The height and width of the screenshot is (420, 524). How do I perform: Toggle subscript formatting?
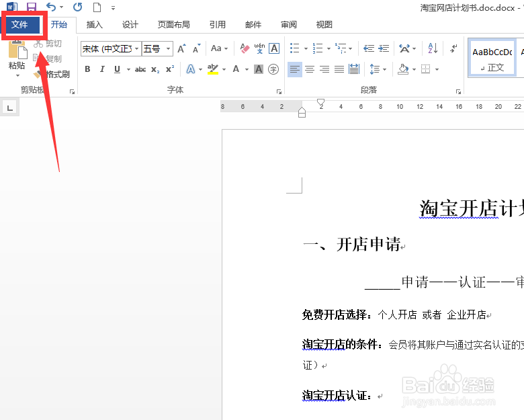coord(155,69)
